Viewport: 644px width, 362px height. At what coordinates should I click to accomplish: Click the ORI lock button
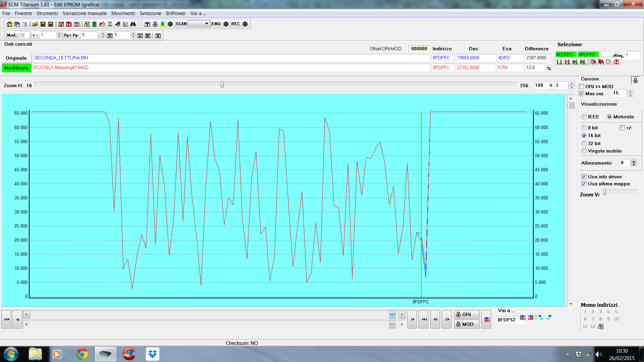(x=467, y=314)
